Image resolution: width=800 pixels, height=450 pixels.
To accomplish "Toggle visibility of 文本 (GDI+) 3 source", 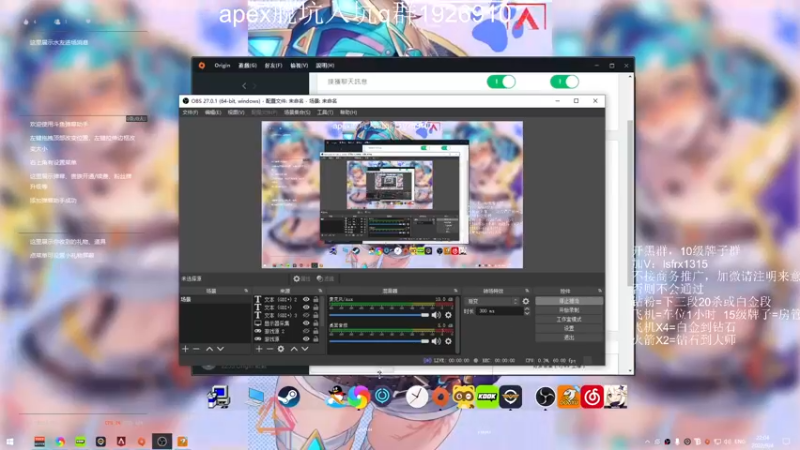I will coord(306,315).
